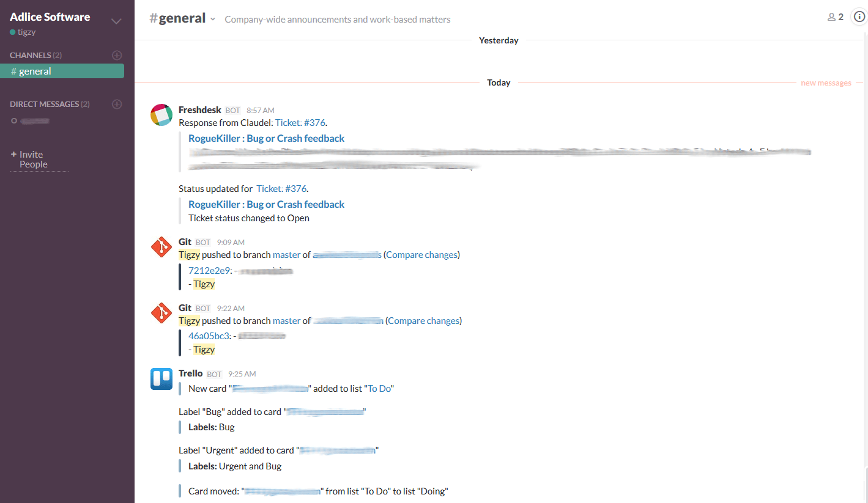868x503 pixels.
Task: Open commit 7212e2e9 link
Action: coord(209,271)
